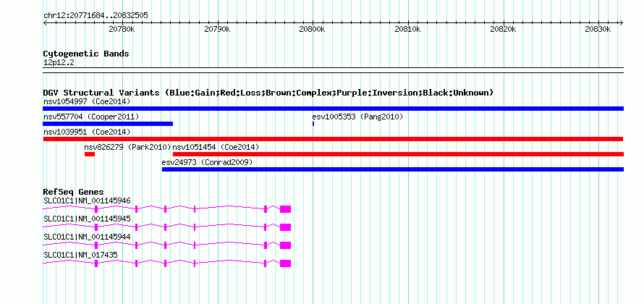Click the chr12:20771684..20832505 coordinate label

[96, 16]
